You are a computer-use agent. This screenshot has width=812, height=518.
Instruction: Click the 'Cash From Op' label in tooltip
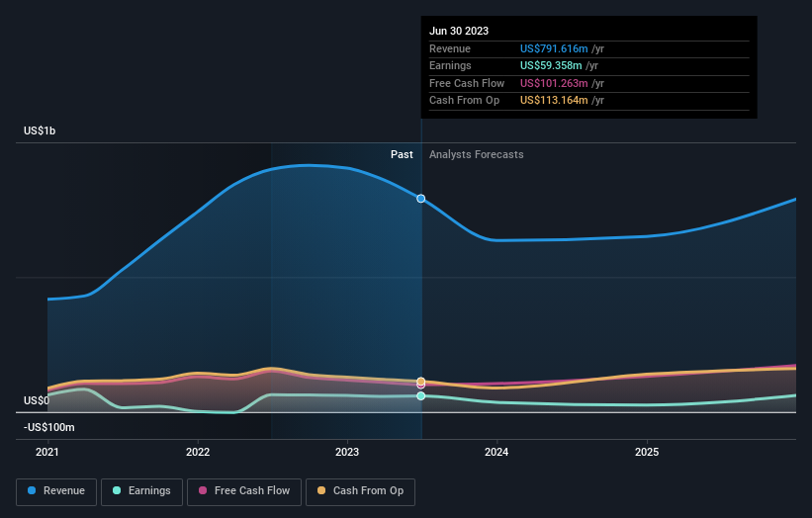tap(465, 101)
